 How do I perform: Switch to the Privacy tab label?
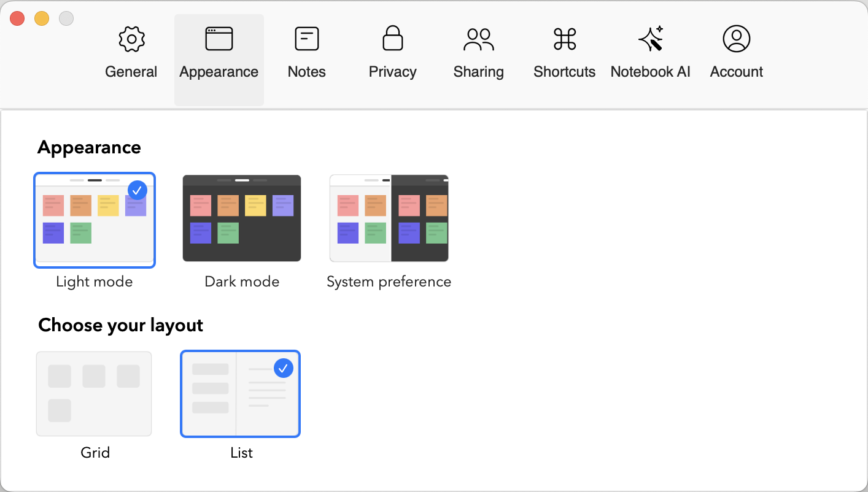point(393,72)
